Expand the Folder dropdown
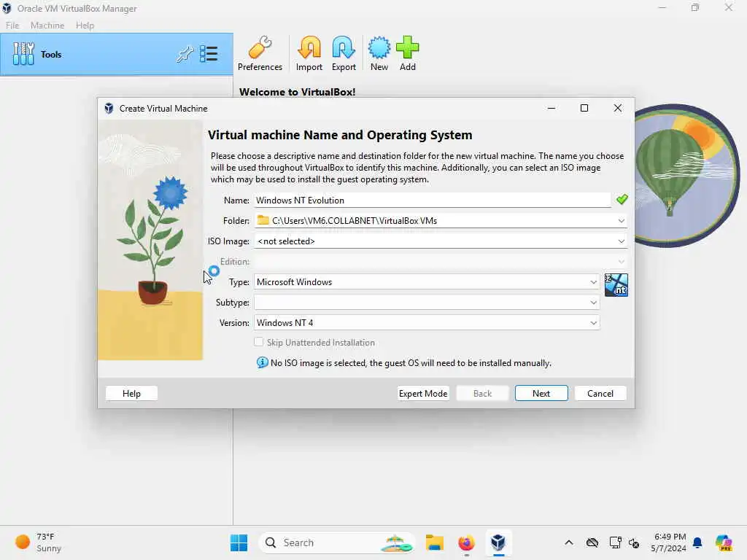 (622, 220)
